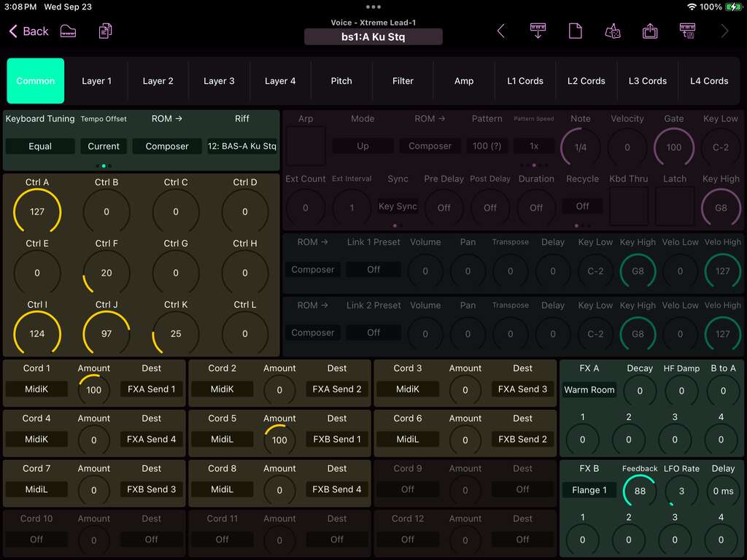Image resolution: width=747 pixels, height=560 pixels.
Task: Tap the Wi-Fi status icon
Action: coord(692,7)
